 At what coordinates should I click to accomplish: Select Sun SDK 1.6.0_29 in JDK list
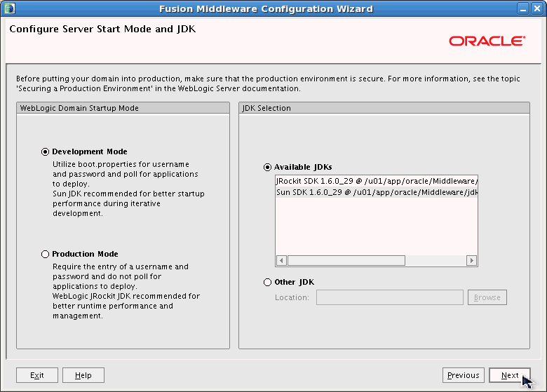click(377, 192)
